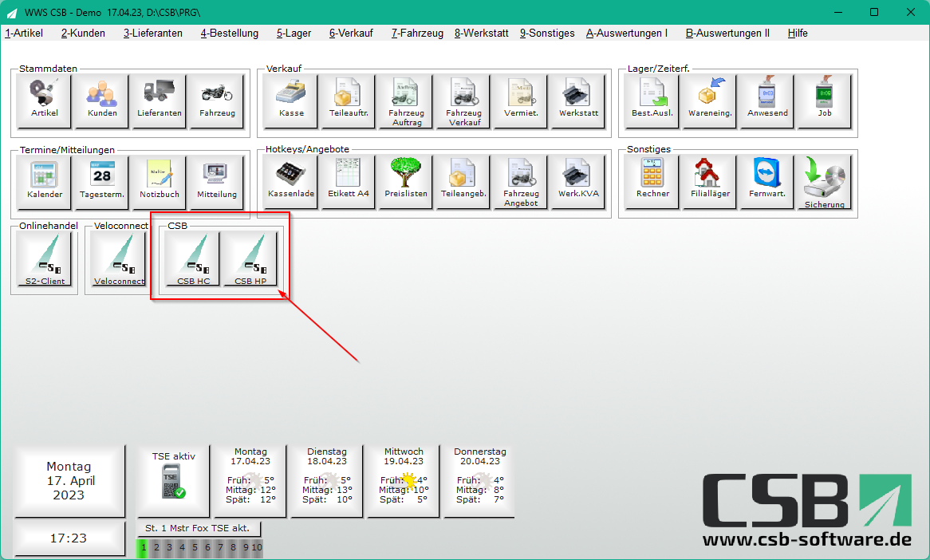Click the St. 1 Mstr Fox TSE akt. status

coord(198,528)
